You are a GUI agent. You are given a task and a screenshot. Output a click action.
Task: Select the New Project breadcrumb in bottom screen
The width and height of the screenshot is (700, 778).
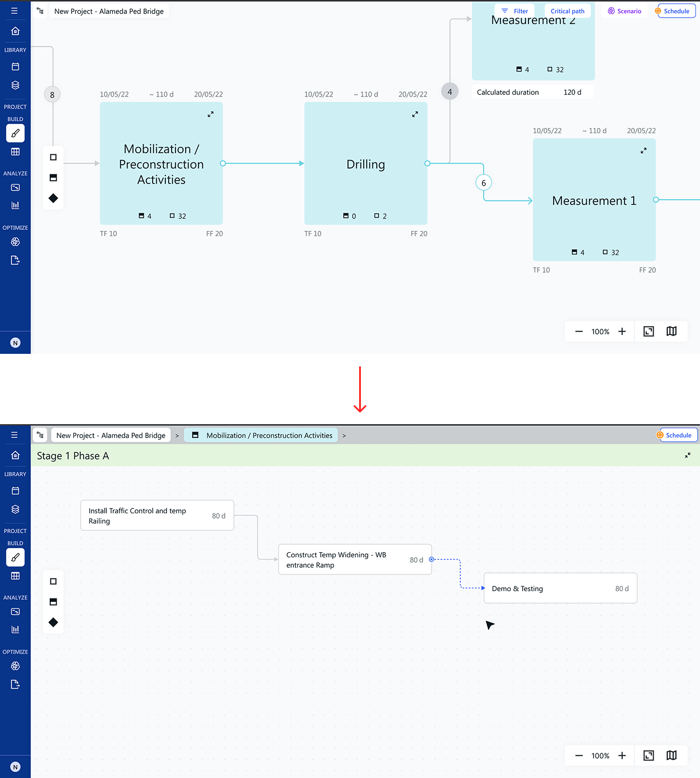click(111, 435)
